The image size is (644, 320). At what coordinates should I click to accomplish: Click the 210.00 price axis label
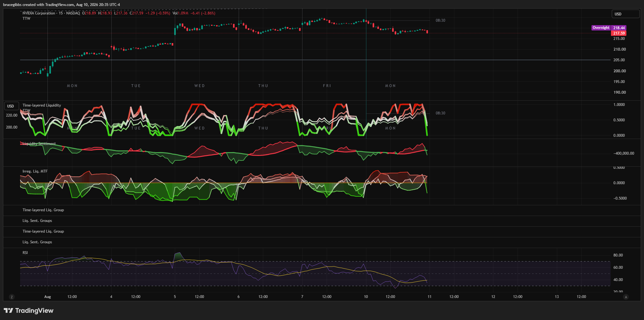(x=619, y=49)
